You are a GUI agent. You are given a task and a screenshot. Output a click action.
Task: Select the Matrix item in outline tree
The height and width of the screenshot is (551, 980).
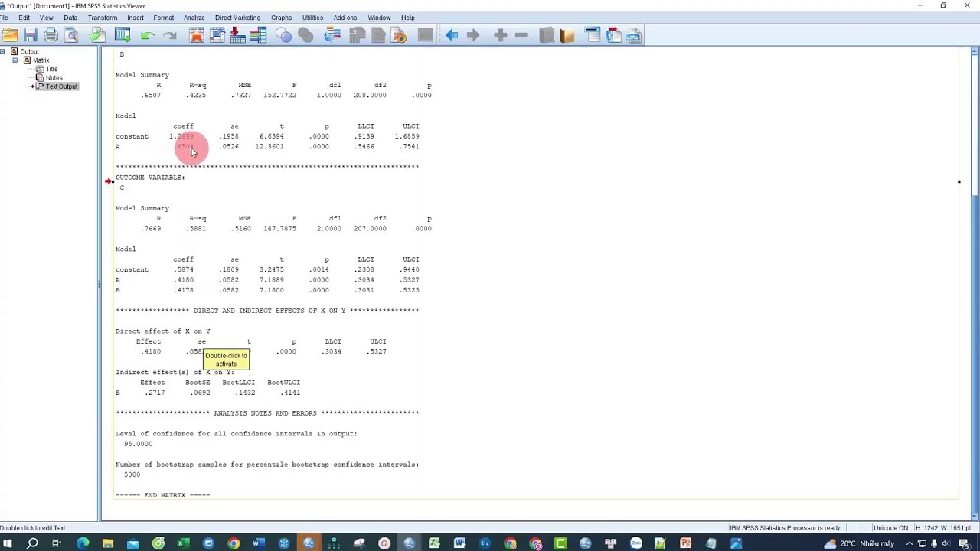[41, 60]
